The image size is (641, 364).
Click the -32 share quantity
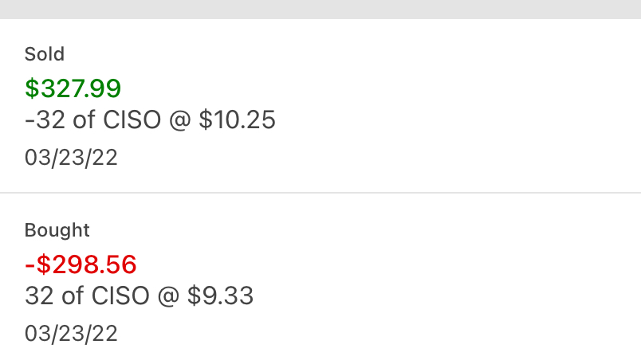click(39, 120)
